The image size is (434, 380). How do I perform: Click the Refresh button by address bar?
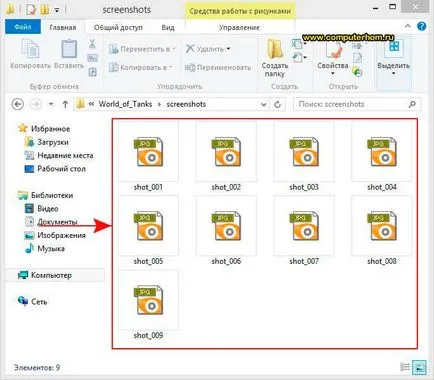click(x=277, y=104)
